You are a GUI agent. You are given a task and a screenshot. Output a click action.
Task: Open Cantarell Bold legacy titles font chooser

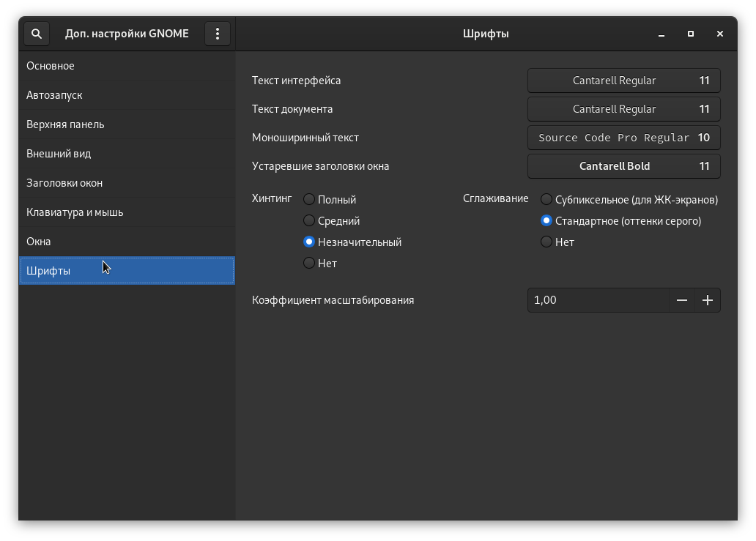point(623,166)
